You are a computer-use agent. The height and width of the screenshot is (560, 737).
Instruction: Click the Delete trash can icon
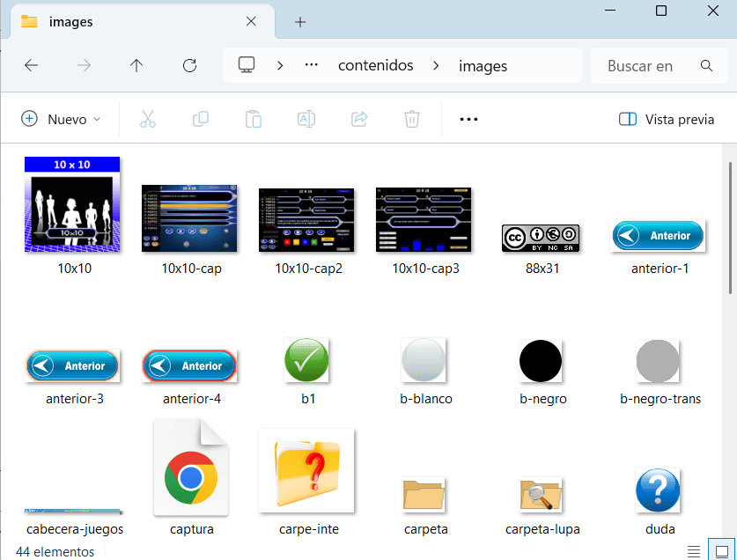point(411,119)
